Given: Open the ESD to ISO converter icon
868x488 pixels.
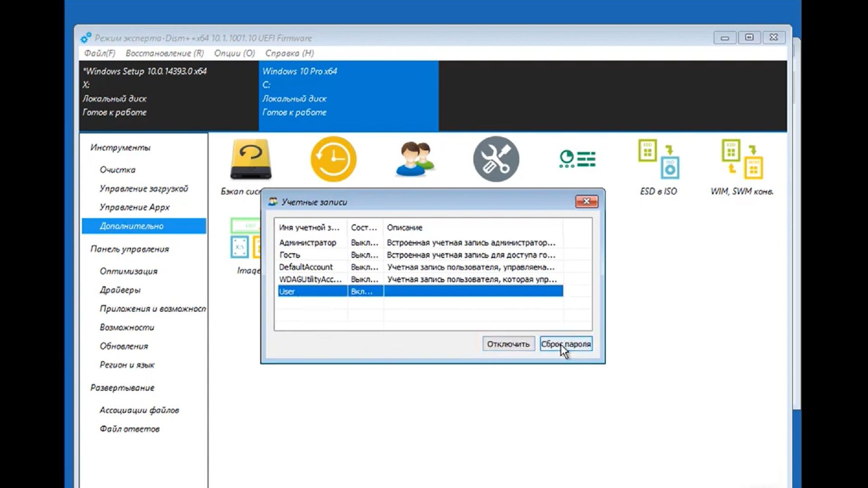Looking at the screenshot, I should [658, 159].
